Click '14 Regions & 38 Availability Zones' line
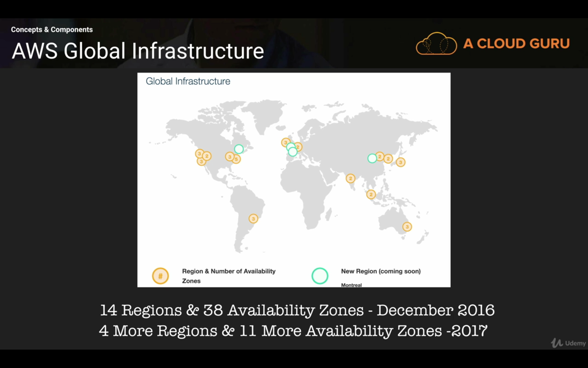Image resolution: width=588 pixels, height=368 pixels. coord(297,310)
